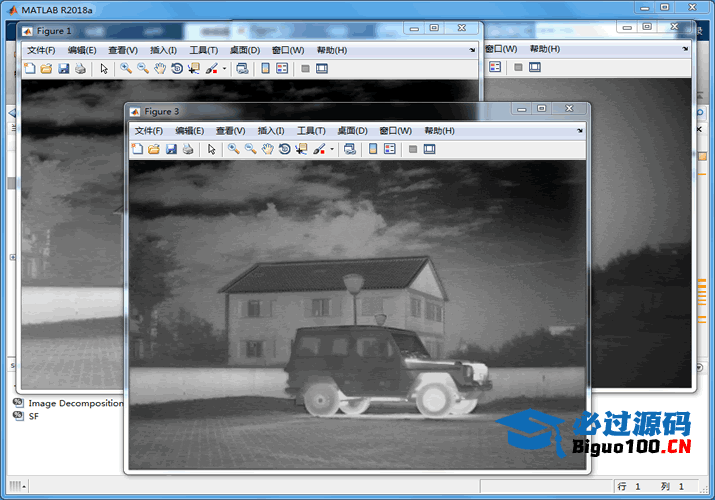The width and height of the screenshot is (715, 500).
Task: Click the fused jeep image in Figure 3
Action: click(x=357, y=315)
